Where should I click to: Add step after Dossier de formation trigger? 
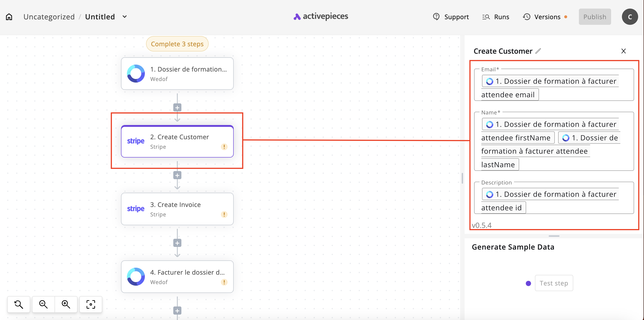(177, 108)
